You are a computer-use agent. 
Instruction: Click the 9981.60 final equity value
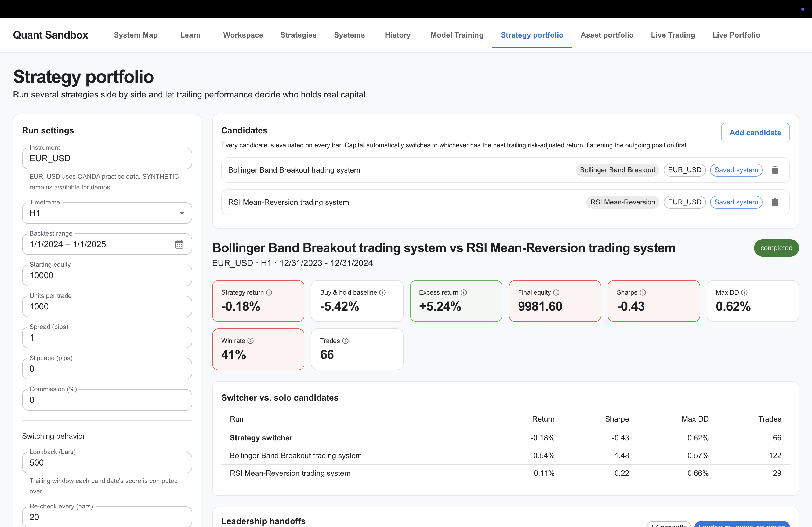(x=540, y=306)
